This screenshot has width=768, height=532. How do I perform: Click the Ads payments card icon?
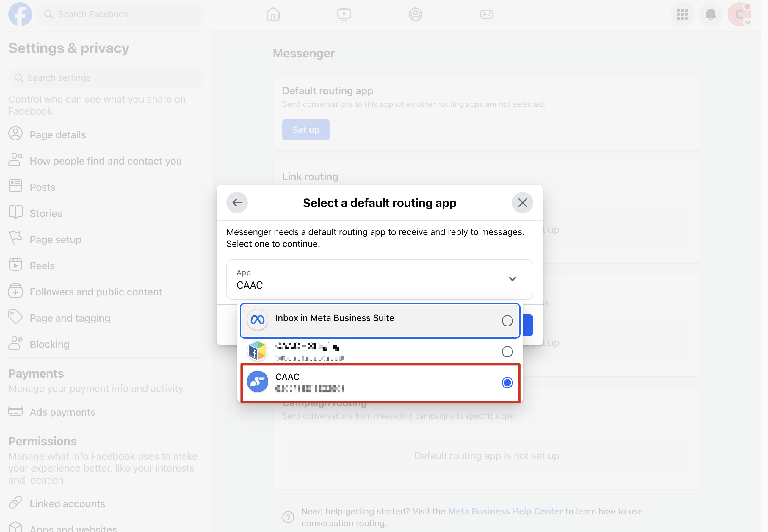coord(15,411)
